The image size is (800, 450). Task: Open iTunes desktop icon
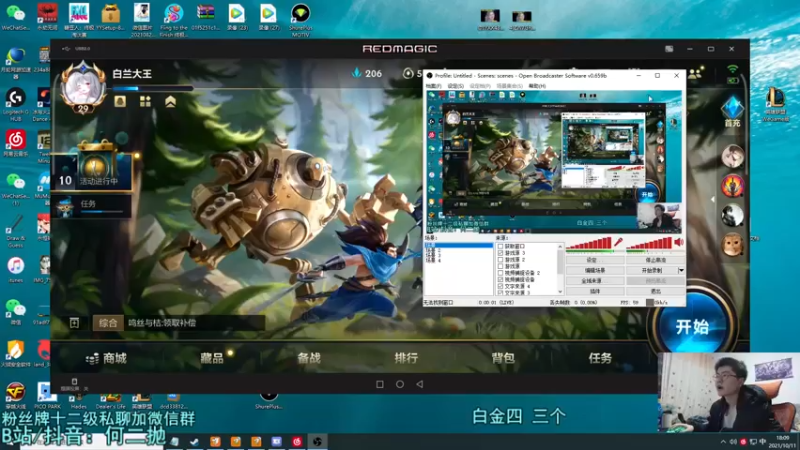15,270
